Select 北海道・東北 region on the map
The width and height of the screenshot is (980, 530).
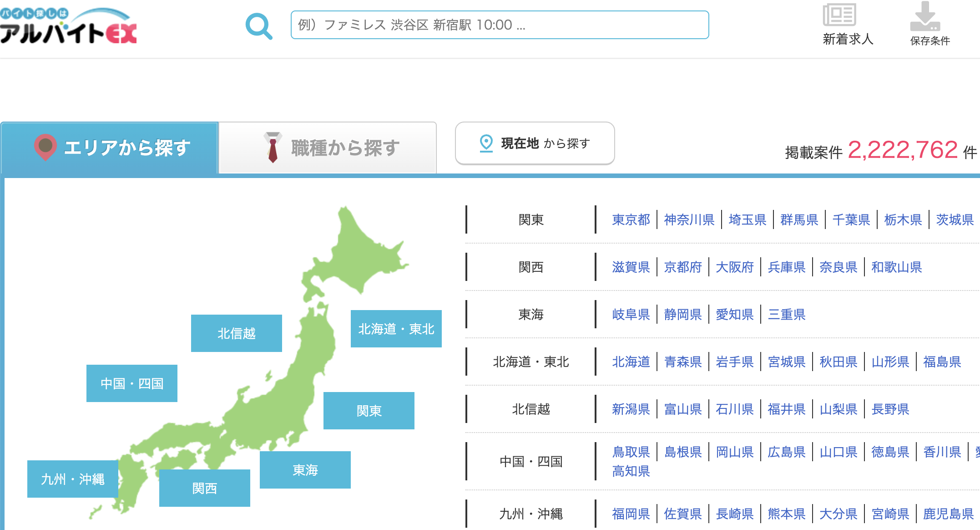396,329
